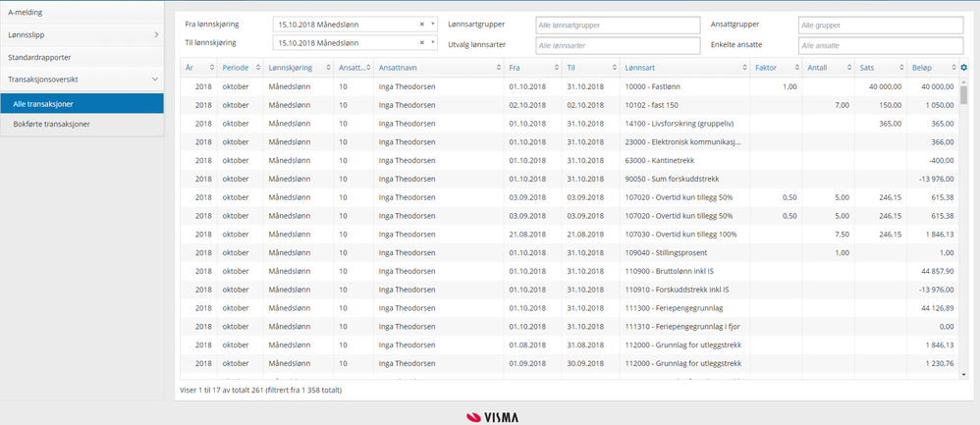Viewport: 980px width, 425px height.
Task: Select row 63000 - Kantinetrekk
Action: point(570,161)
